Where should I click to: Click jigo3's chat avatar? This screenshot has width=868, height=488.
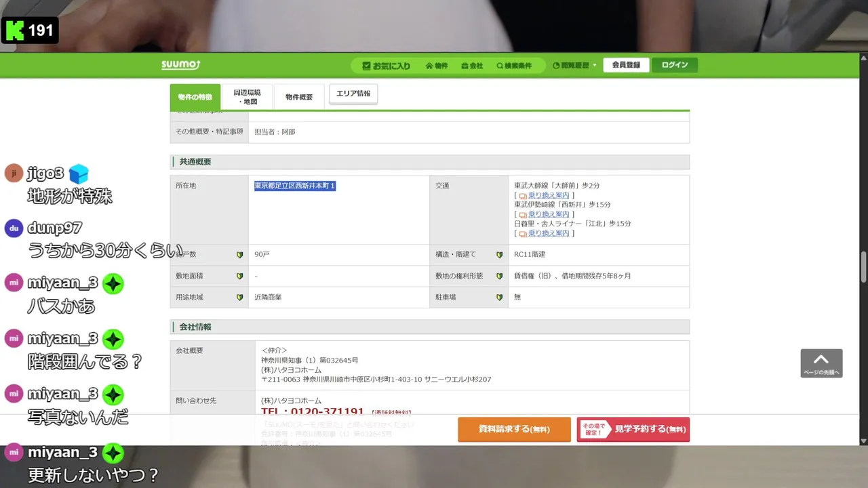click(14, 174)
